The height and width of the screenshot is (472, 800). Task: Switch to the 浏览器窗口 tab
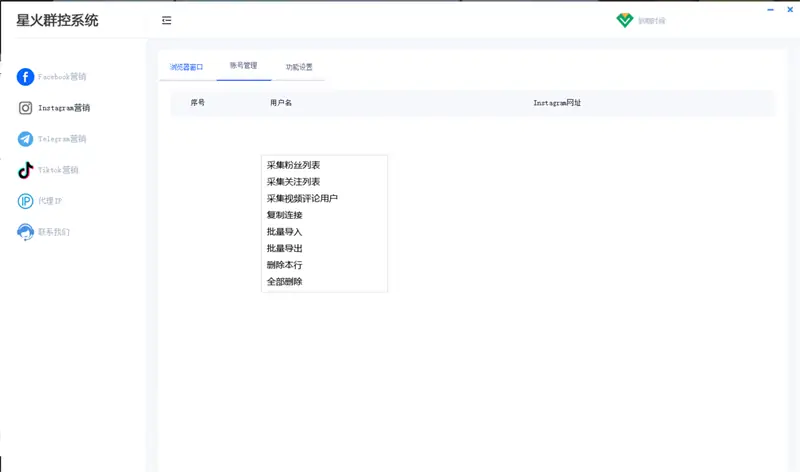point(186,67)
